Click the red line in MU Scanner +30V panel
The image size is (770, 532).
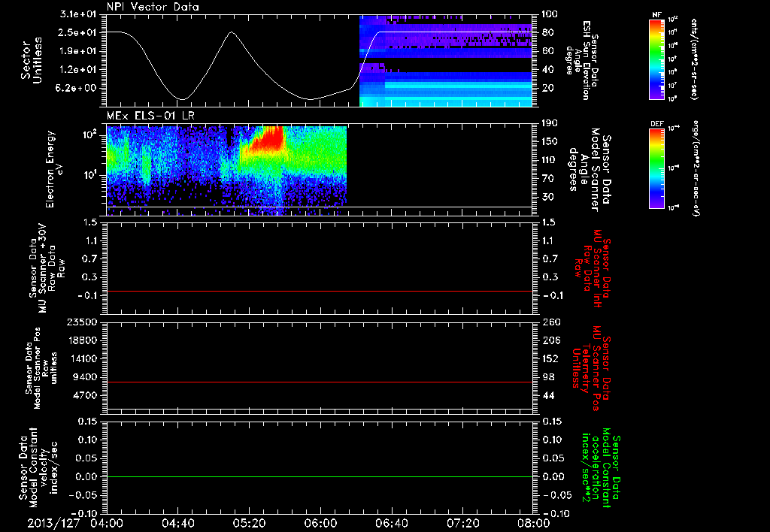320,291
